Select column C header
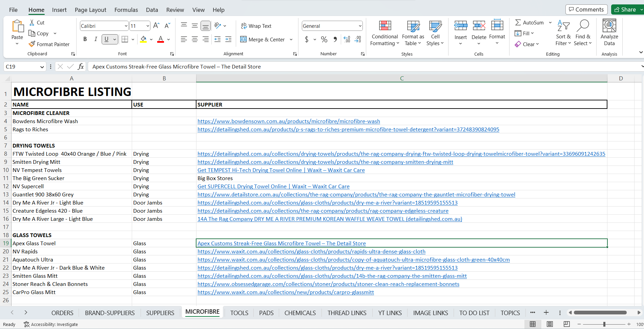Screen dimensions: 644x329 point(402,78)
